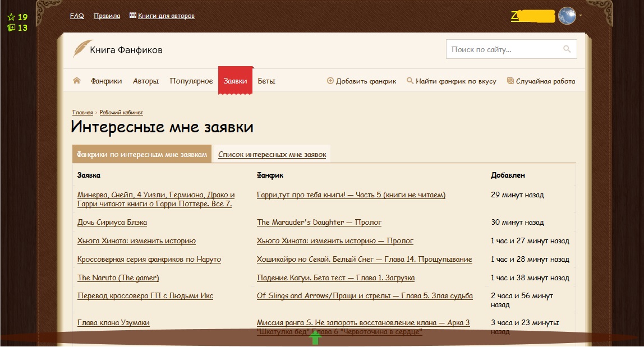Select «Популярное» in the navigation menu
The image size is (644, 347).
coord(192,80)
